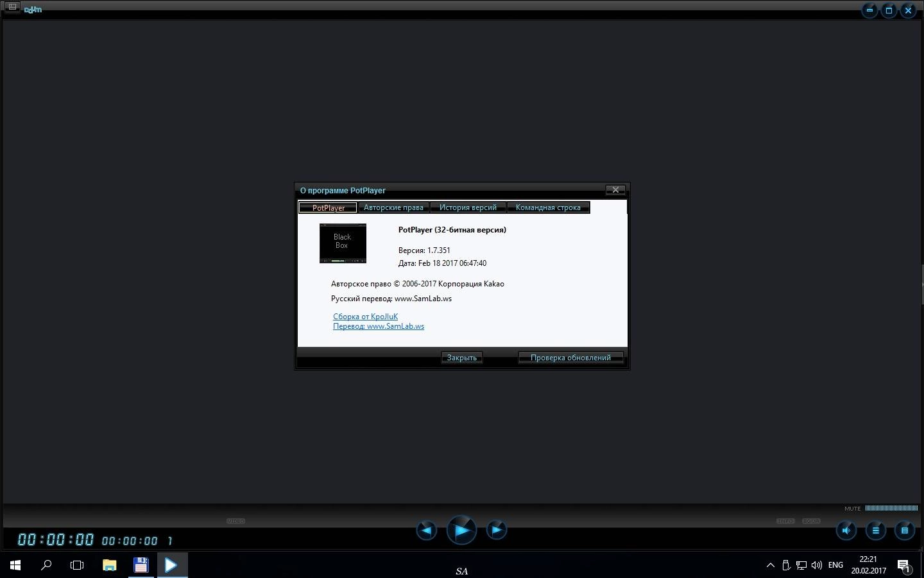Open the PotPlayer menu icon top-left
This screenshot has width=924, height=578.
coord(12,7)
